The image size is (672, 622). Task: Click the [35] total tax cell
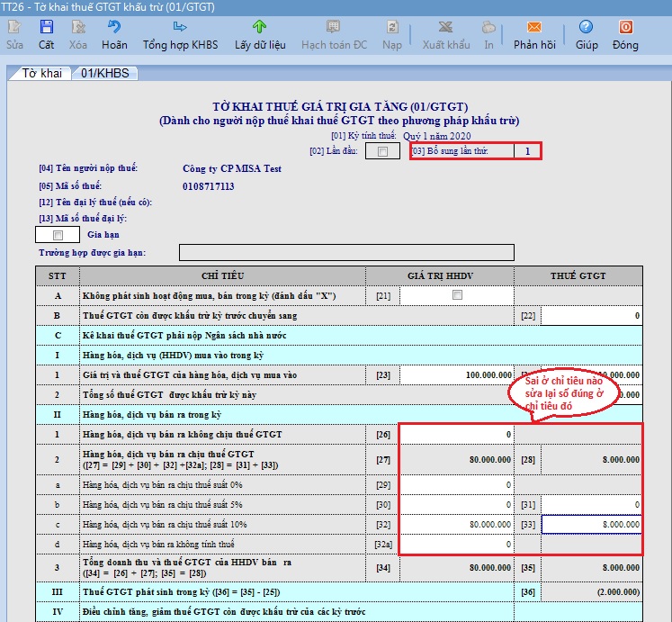[591, 567]
